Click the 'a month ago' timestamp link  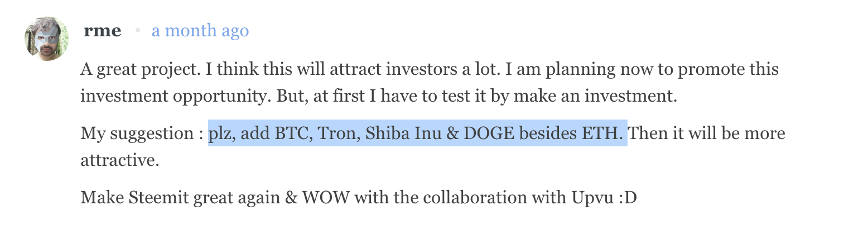click(200, 31)
